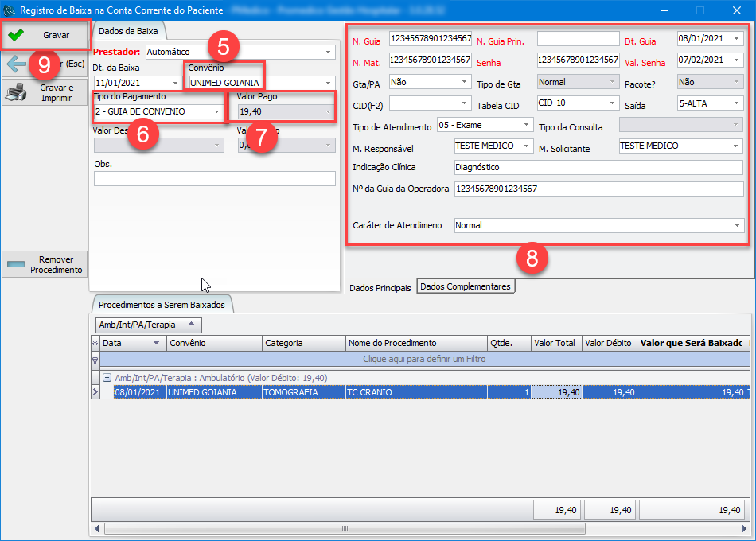The image size is (756, 541).
Task: Click the Amb/Int/PA/Terapia grouping button
Action: click(148, 325)
